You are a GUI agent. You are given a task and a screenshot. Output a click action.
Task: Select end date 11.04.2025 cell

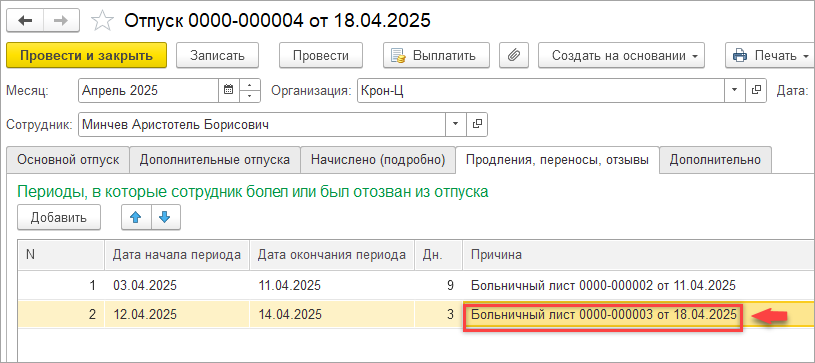pyautogui.click(x=332, y=285)
